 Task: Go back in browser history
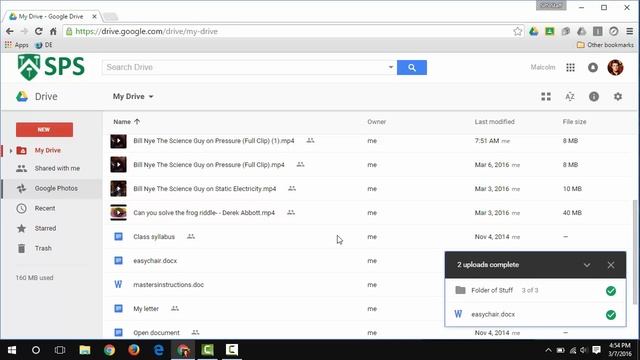10,31
